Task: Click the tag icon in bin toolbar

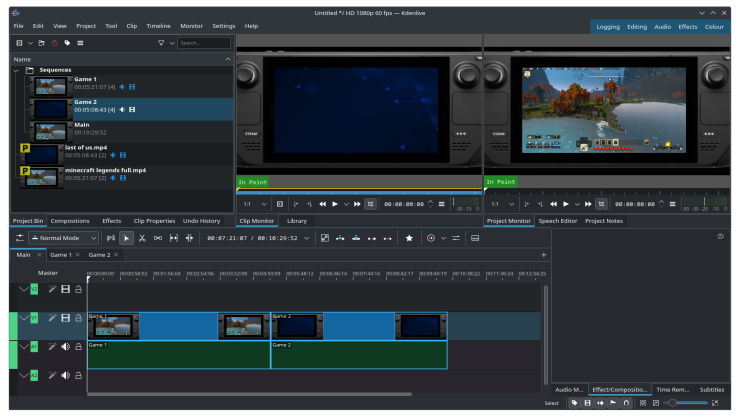Action: pos(67,43)
